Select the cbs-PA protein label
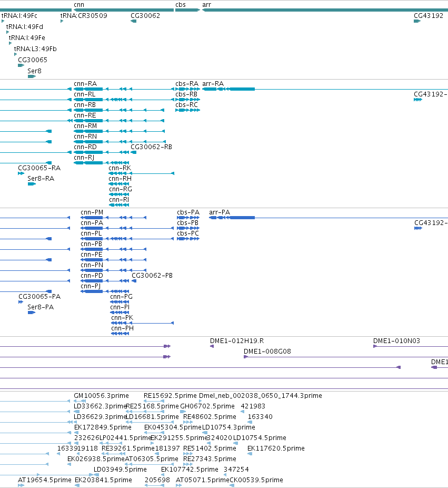The height and width of the screenshot is (488, 448). click(x=188, y=212)
